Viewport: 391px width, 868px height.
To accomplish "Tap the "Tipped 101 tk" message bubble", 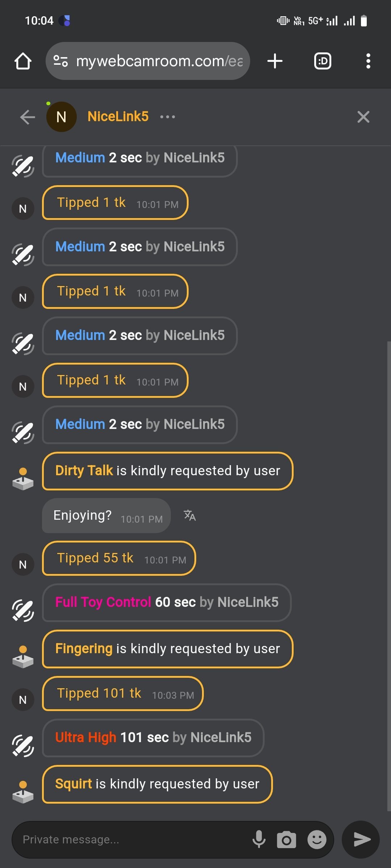I will tap(123, 693).
